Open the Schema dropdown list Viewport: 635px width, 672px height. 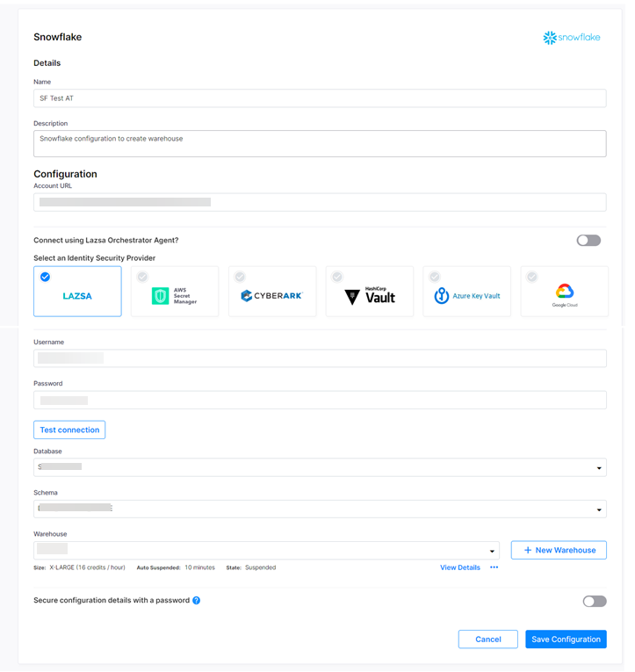coord(599,509)
